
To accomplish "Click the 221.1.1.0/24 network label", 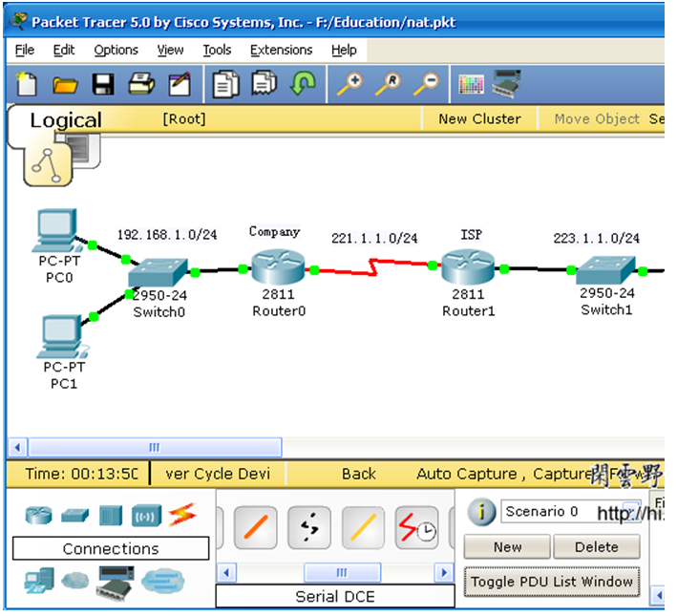I will [x=374, y=238].
